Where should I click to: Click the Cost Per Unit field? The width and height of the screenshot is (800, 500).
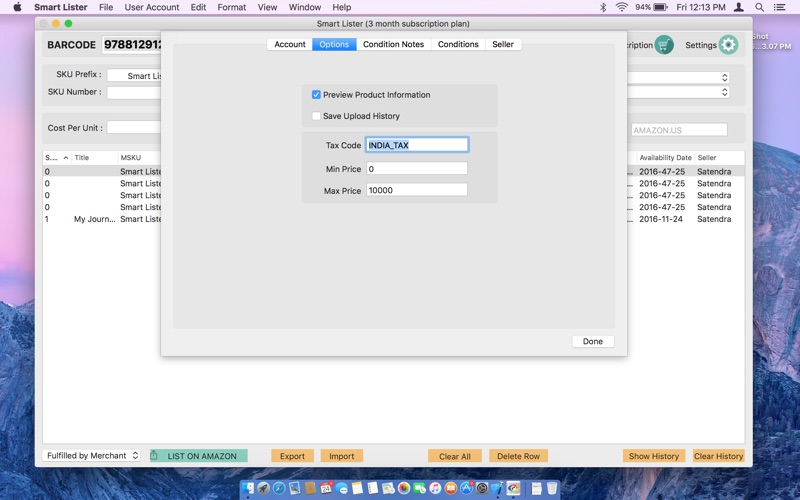134,128
